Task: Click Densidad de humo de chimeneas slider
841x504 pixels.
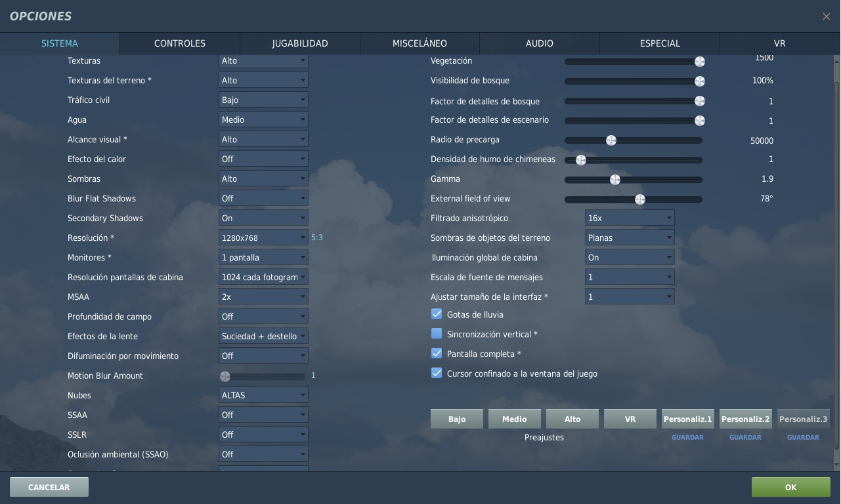Action: click(634, 160)
